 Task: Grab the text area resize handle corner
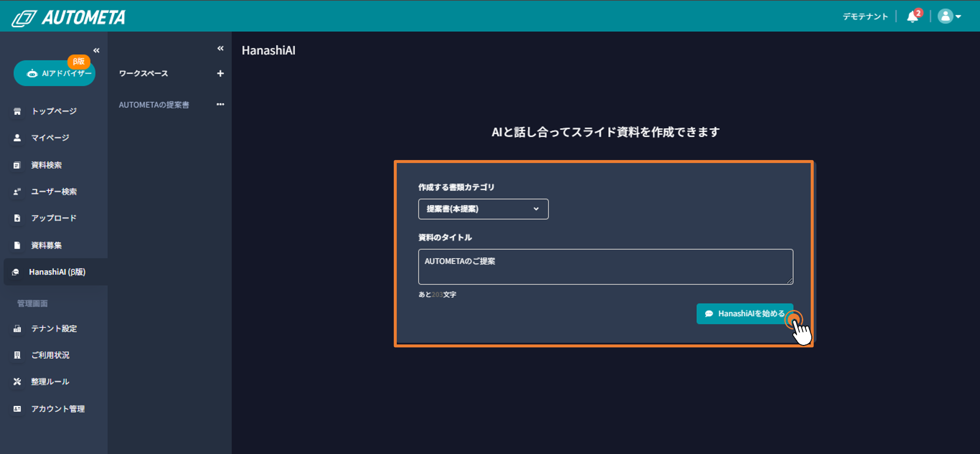pyautogui.click(x=790, y=281)
